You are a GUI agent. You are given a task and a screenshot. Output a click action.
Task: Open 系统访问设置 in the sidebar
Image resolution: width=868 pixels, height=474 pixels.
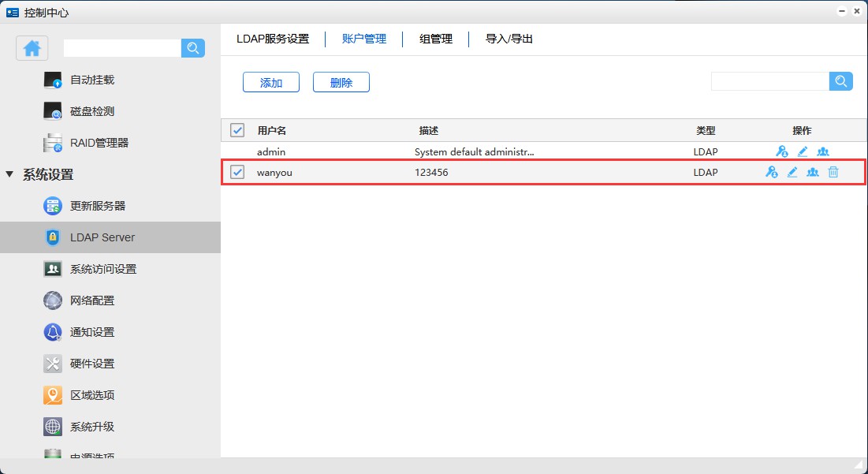103,269
